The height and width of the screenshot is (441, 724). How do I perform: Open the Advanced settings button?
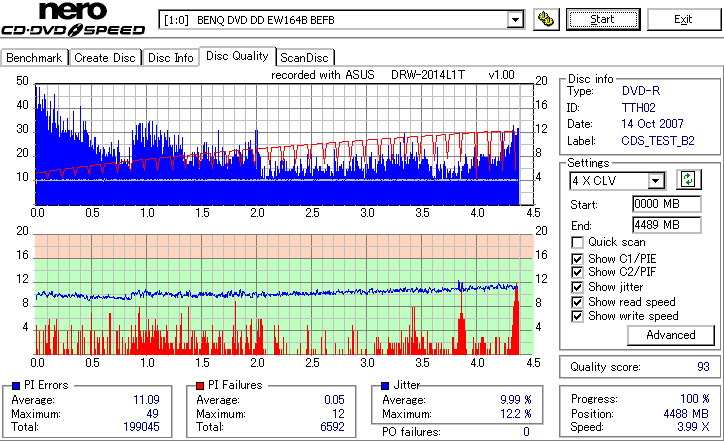pos(670,335)
